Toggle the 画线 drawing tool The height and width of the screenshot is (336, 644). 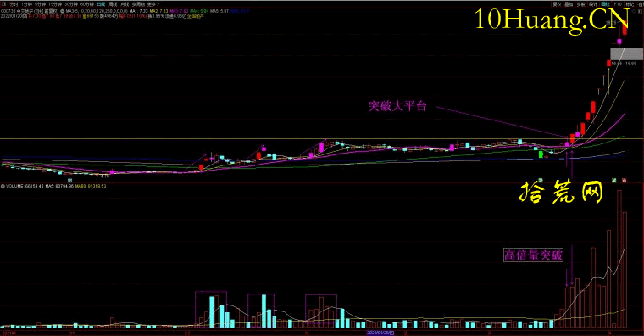coord(605,4)
